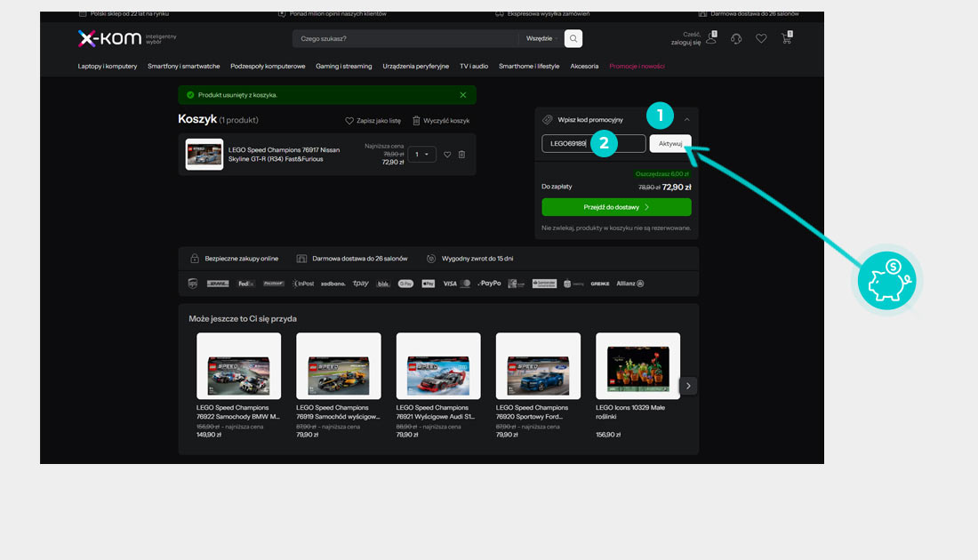
Task: Click the 'Aktywuj' promo code button
Action: coord(670,143)
